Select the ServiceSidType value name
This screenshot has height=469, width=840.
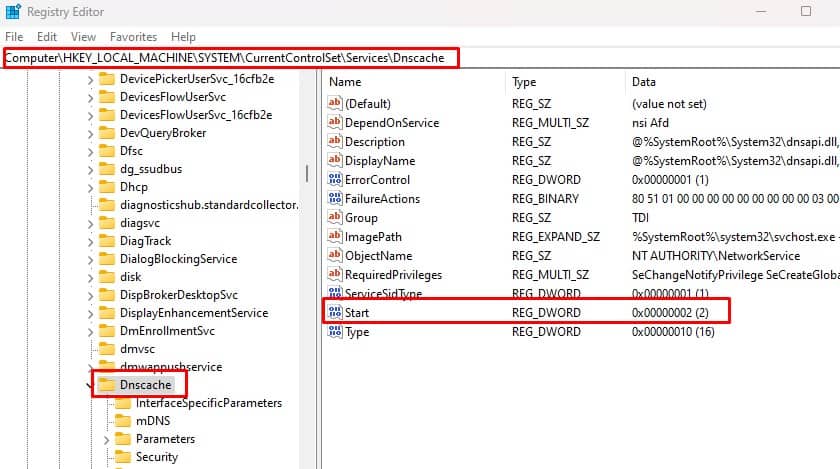coord(384,294)
